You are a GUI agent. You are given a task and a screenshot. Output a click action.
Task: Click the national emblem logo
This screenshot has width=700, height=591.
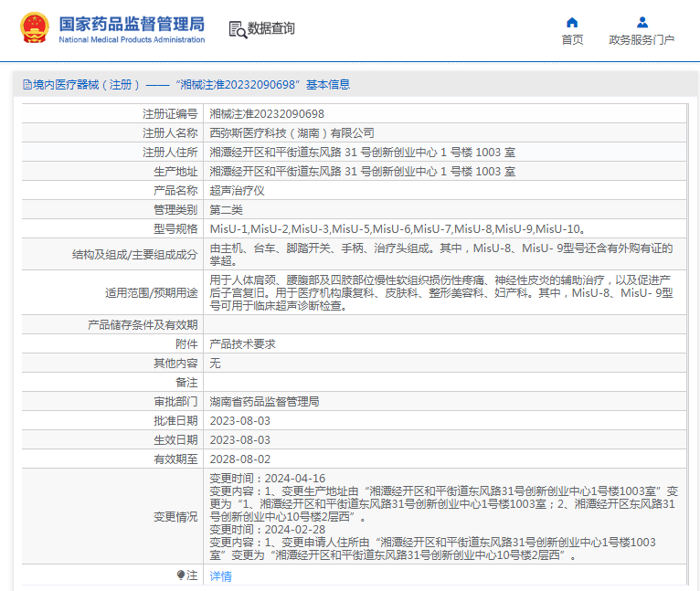[x=35, y=27]
